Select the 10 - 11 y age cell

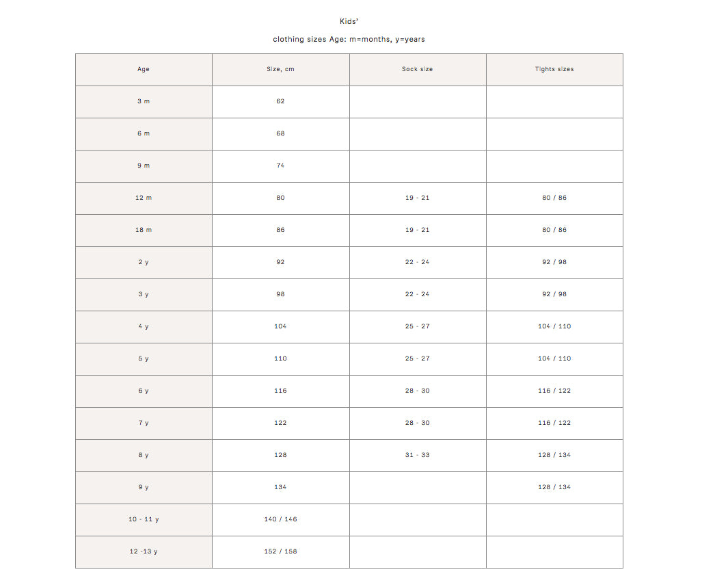tap(144, 519)
